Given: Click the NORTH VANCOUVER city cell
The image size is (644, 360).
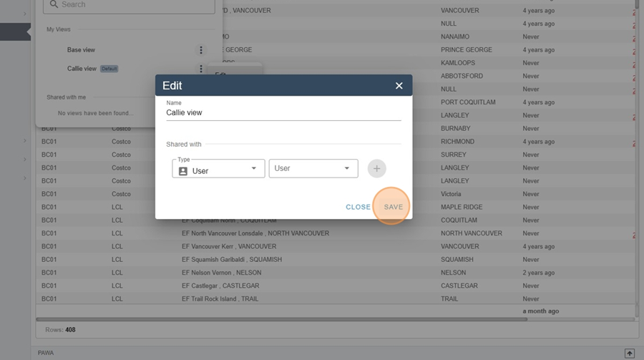Looking at the screenshot, I should click(471, 233).
